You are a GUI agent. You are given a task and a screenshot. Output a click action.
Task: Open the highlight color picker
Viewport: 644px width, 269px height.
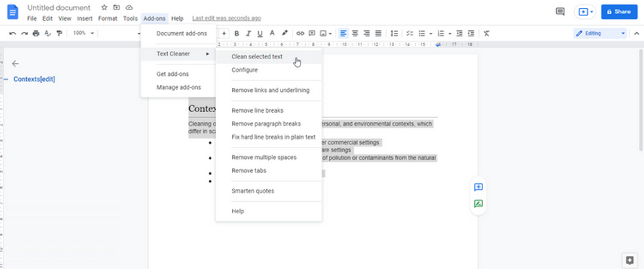284,34
